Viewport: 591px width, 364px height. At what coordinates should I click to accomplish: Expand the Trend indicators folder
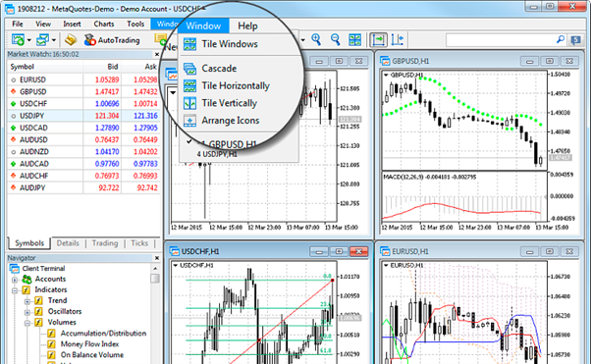[x=27, y=301]
